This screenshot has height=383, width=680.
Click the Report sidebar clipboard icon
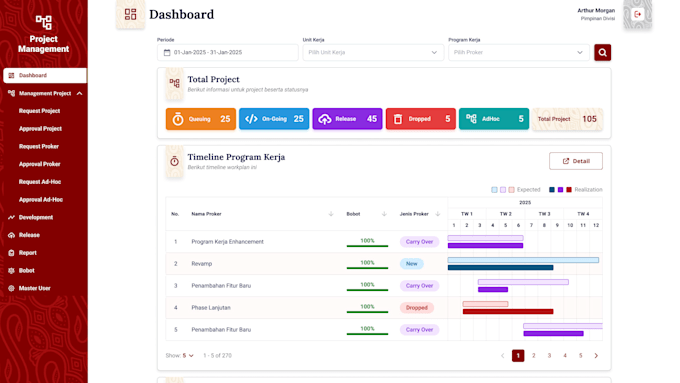tap(11, 253)
